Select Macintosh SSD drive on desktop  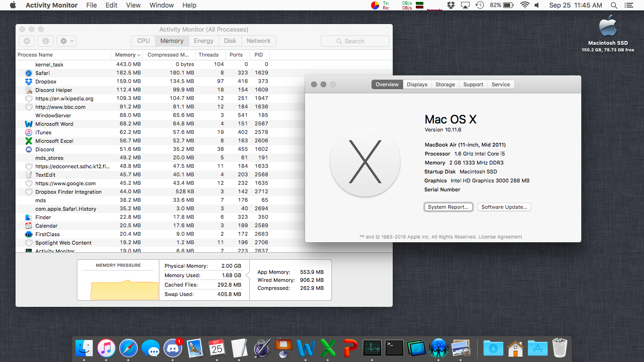click(608, 32)
